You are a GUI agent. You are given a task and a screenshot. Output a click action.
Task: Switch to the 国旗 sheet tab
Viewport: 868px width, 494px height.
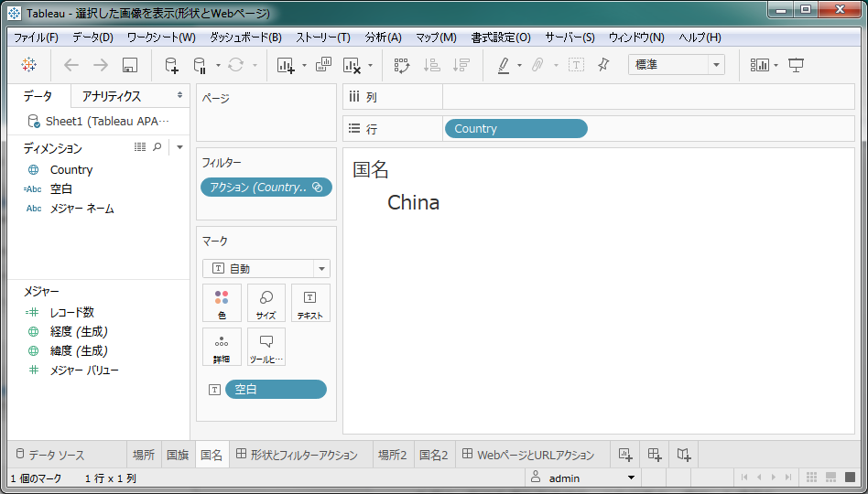pyautogui.click(x=179, y=456)
